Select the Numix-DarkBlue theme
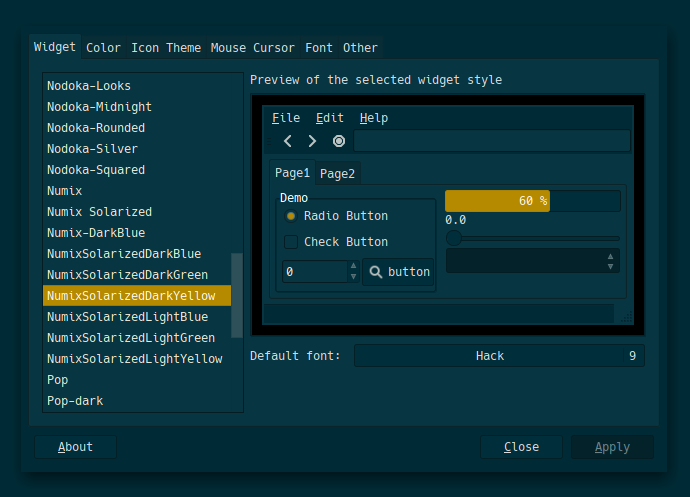The width and height of the screenshot is (690, 497). (96, 233)
